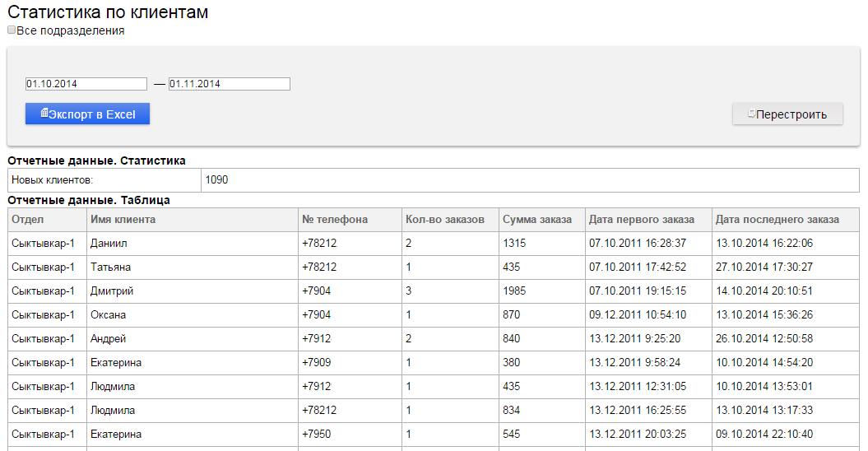Image resolution: width=868 pixels, height=451 pixels.
Task: Click last order date 13.10.2014 15:36:26
Action: (x=764, y=314)
